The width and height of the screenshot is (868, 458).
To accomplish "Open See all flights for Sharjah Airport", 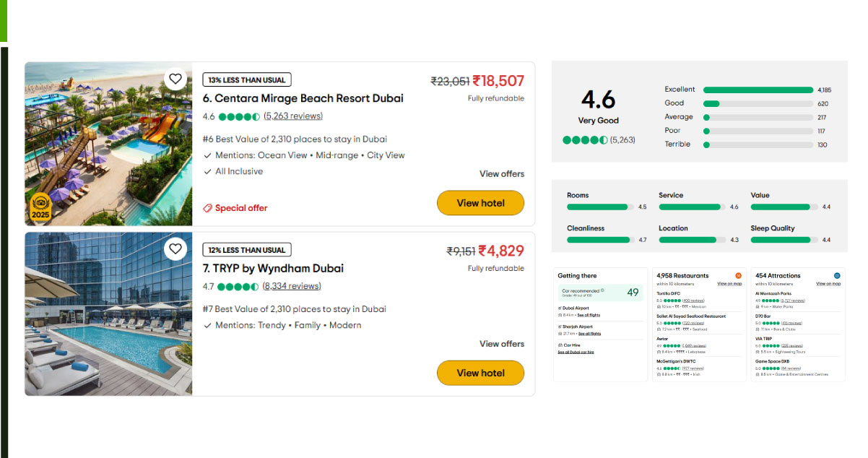I will coord(590,334).
